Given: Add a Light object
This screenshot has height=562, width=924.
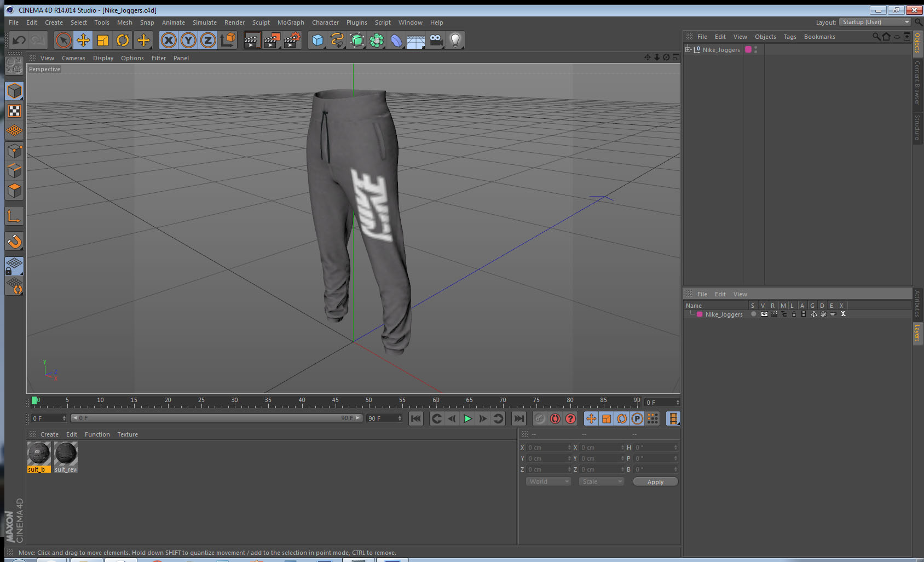Looking at the screenshot, I should (455, 40).
